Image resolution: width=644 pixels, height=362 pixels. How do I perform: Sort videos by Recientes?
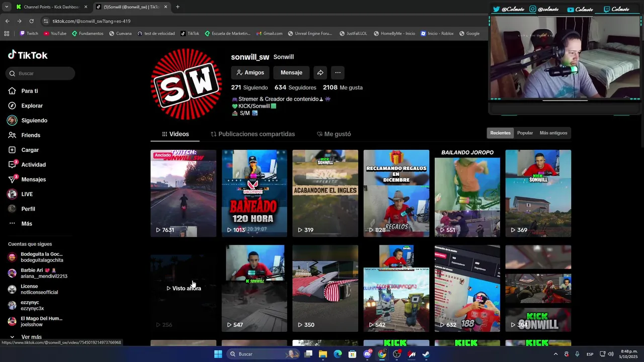500,133
